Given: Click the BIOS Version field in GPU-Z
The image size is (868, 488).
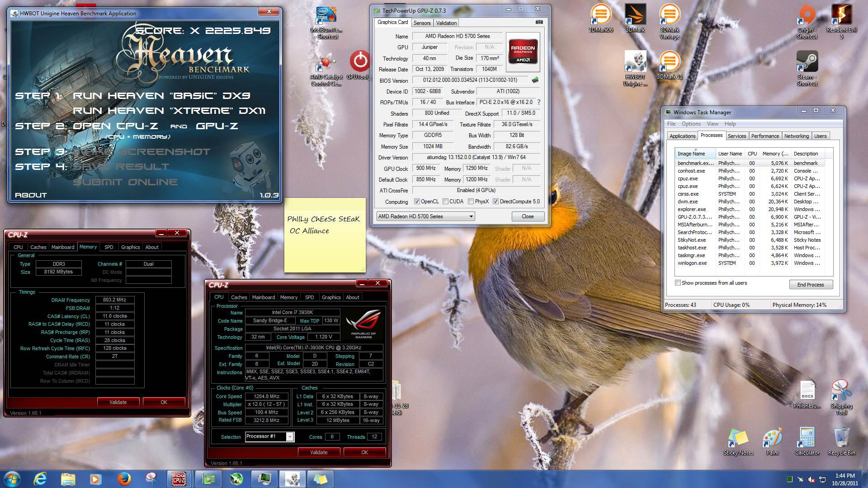Looking at the screenshot, I should [x=470, y=80].
